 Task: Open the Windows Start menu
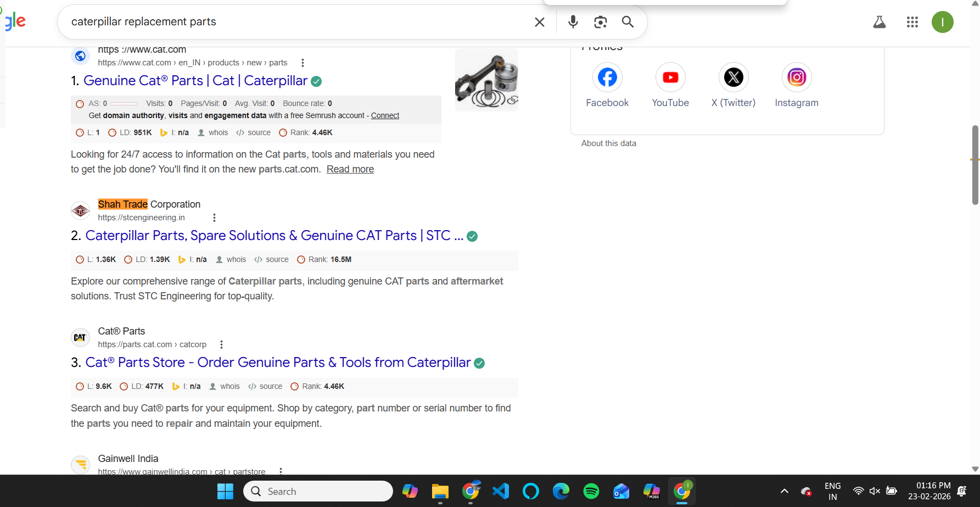click(x=225, y=491)
